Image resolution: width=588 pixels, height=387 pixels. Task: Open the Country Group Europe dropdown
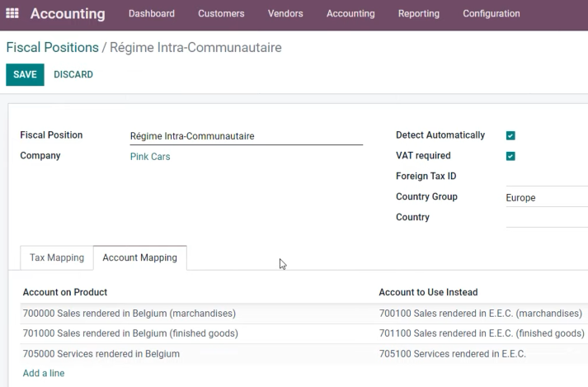547,198
